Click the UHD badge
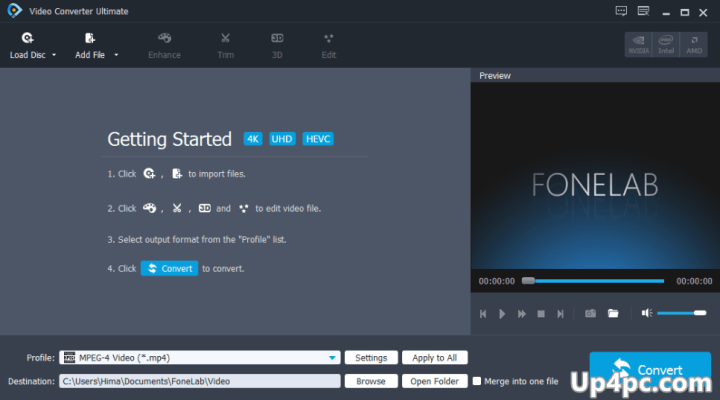This screenshot has height=400, width=720. (x=282, y=139)
